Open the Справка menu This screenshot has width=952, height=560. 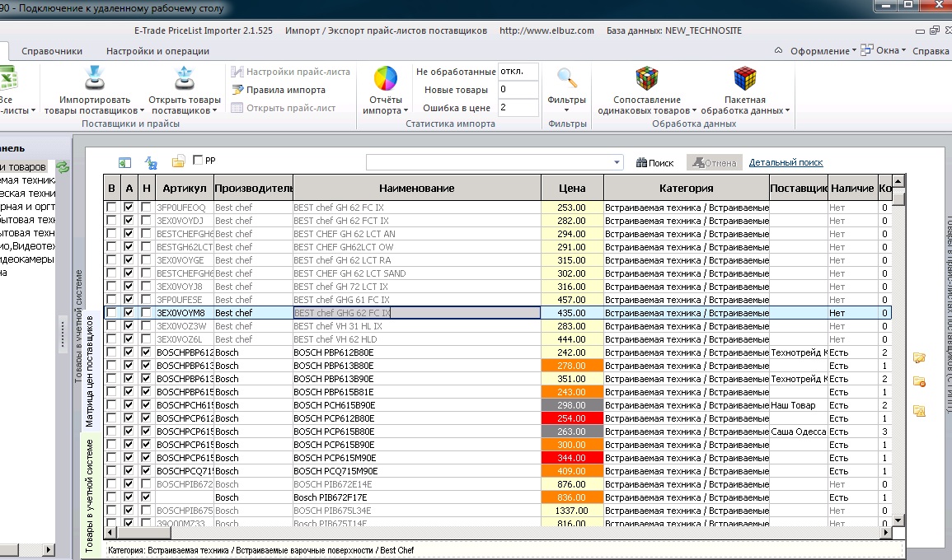click(930, 51)
